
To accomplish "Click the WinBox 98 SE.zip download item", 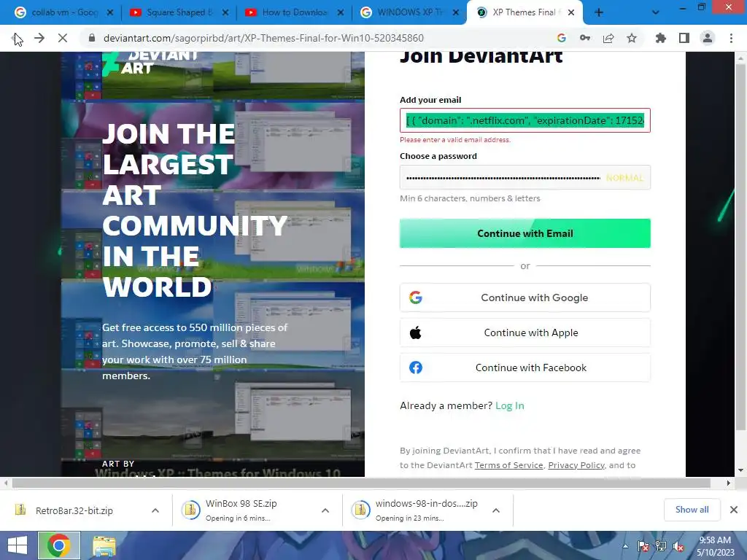I will click(241, 510).
